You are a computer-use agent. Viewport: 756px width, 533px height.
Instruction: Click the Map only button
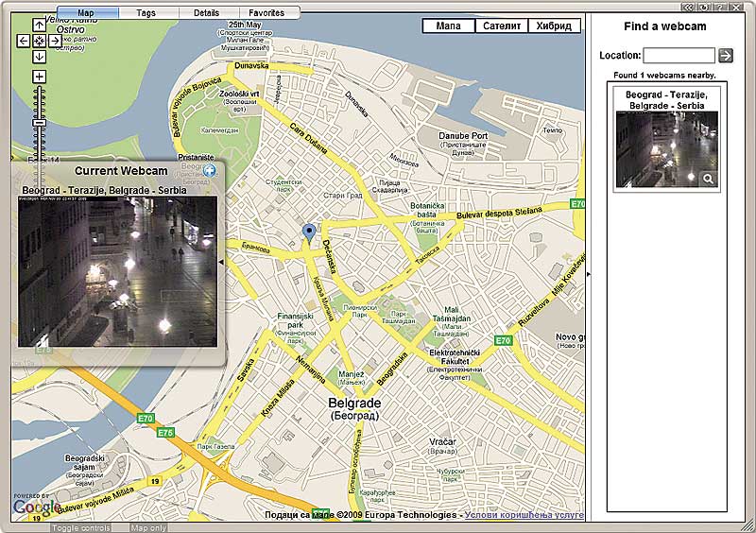click(x=148, y=527)
